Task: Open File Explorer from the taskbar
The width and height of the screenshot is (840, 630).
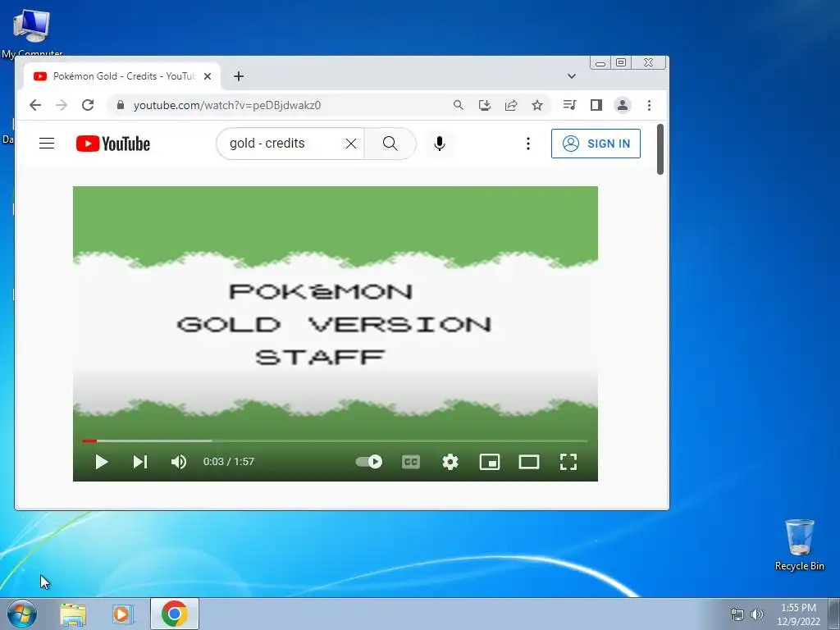Action: click(73, 614)
